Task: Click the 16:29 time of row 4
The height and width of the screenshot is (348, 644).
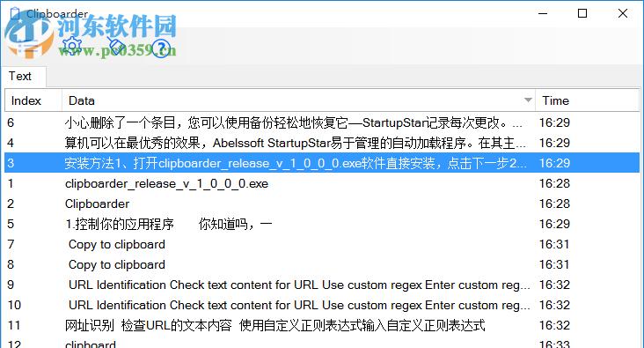Action: coord(554,143)
